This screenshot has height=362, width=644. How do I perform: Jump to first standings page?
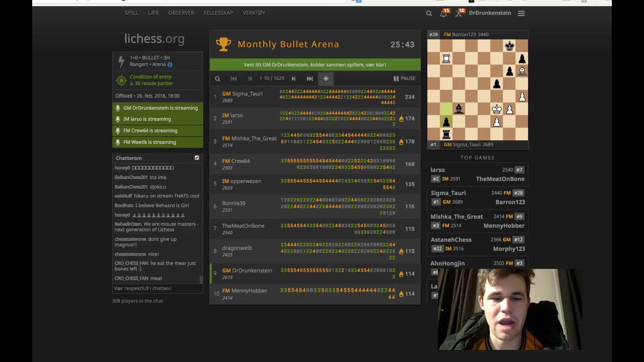[233, 78]
